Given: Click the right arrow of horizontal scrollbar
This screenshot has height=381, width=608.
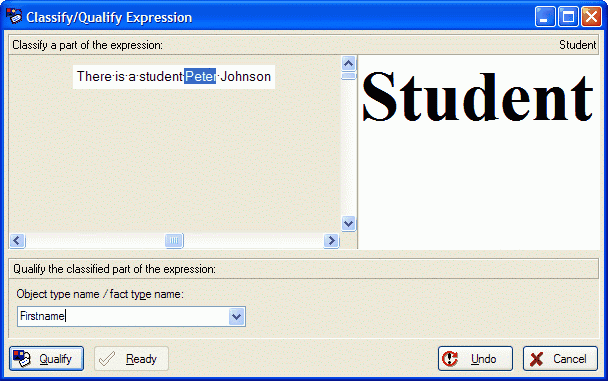Looking at the screenshot, I should point(332,241).
